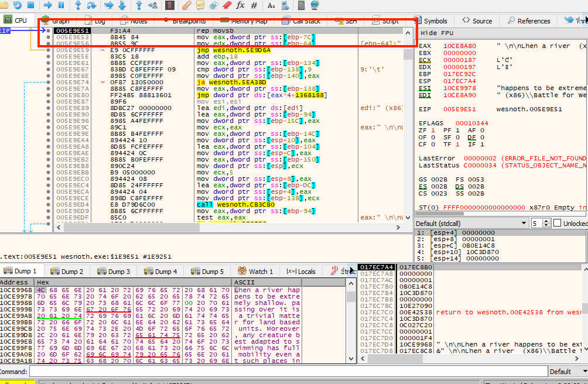Open the Watch 1 tab
The height and width of the screenshot is (384, 588).
click(256, 271)
